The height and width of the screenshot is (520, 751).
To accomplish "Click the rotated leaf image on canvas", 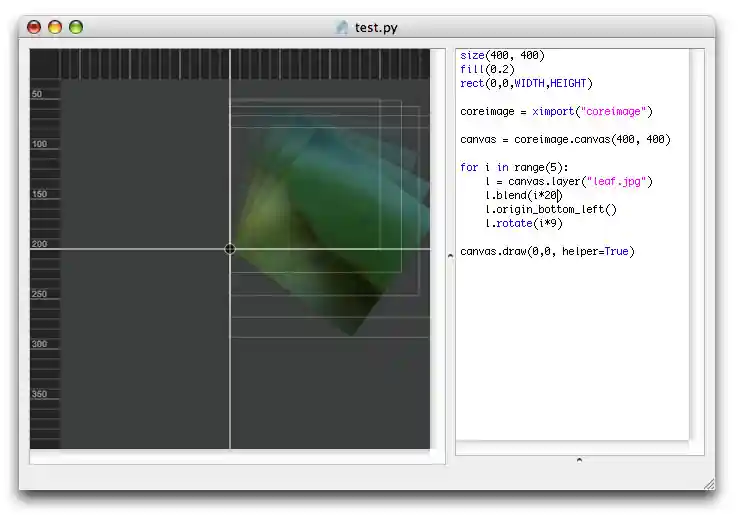I will tap(320, 220).
